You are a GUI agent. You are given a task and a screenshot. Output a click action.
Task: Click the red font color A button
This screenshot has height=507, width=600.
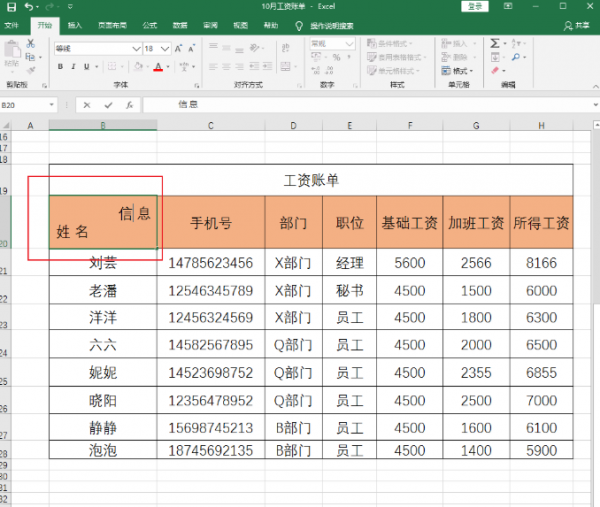point(158,67)
